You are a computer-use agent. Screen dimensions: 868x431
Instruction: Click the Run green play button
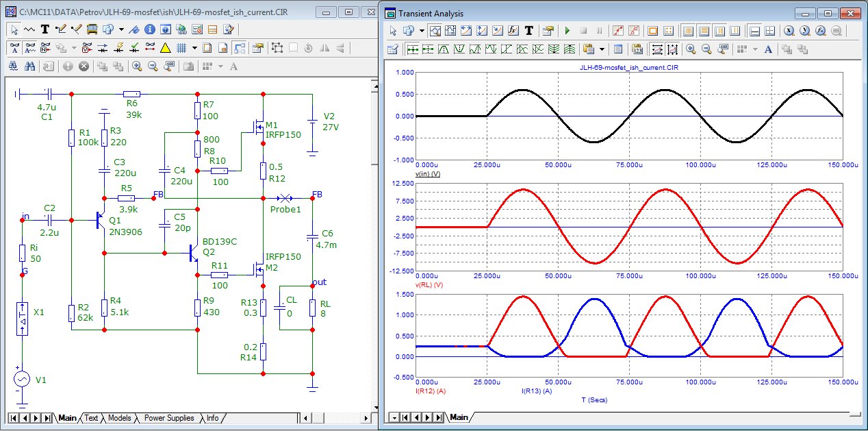[x=567, y=30]
